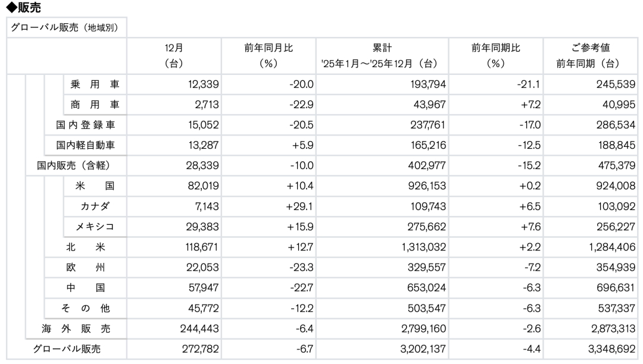Screen dimensions: 643x364
Task: Select the 乗用車 row label
Action: pos(94,84)
